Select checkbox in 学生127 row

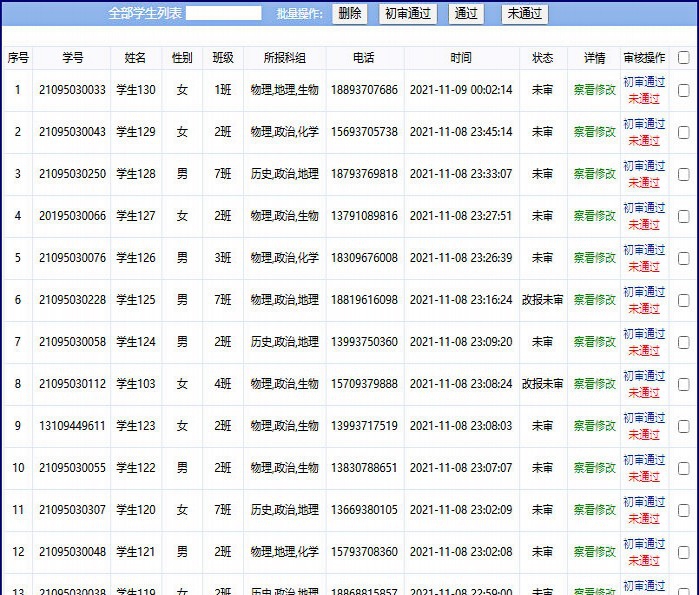click(683, 217)
